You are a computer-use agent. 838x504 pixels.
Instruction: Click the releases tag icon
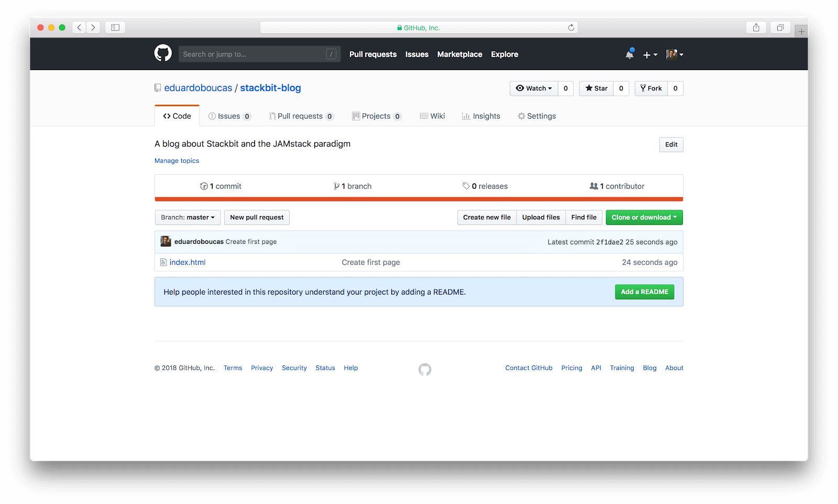[x=467, y=186]
